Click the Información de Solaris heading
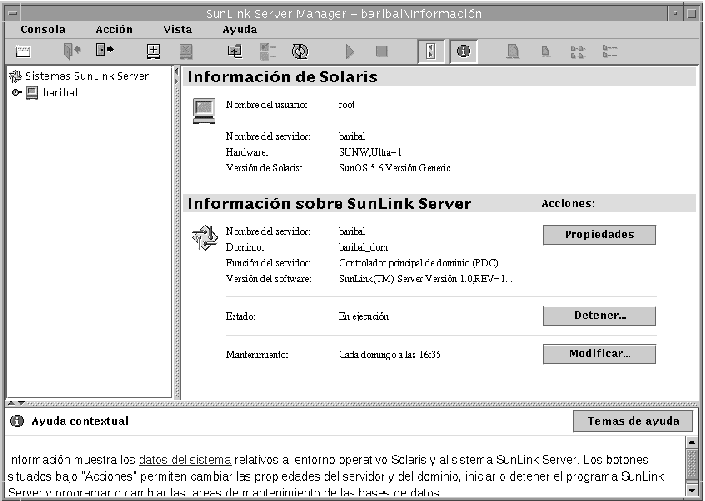705x501 pixels. [282, 77]
